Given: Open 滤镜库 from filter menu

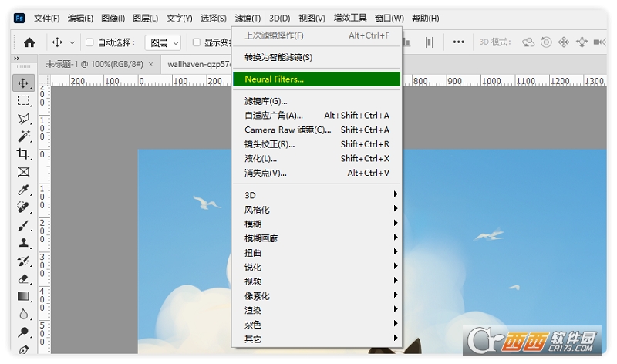Looking at the screenshot, I should tap(317, 101).
